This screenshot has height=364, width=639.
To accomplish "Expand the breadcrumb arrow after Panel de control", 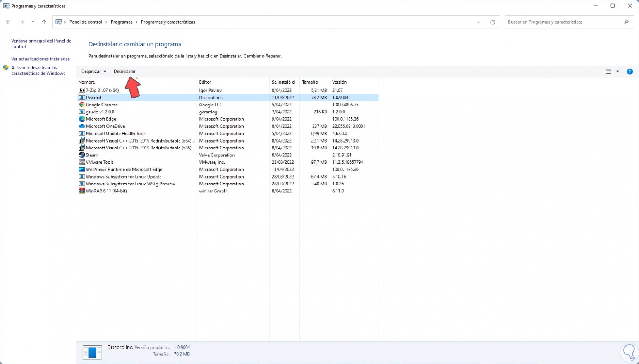I will (106, 22).
